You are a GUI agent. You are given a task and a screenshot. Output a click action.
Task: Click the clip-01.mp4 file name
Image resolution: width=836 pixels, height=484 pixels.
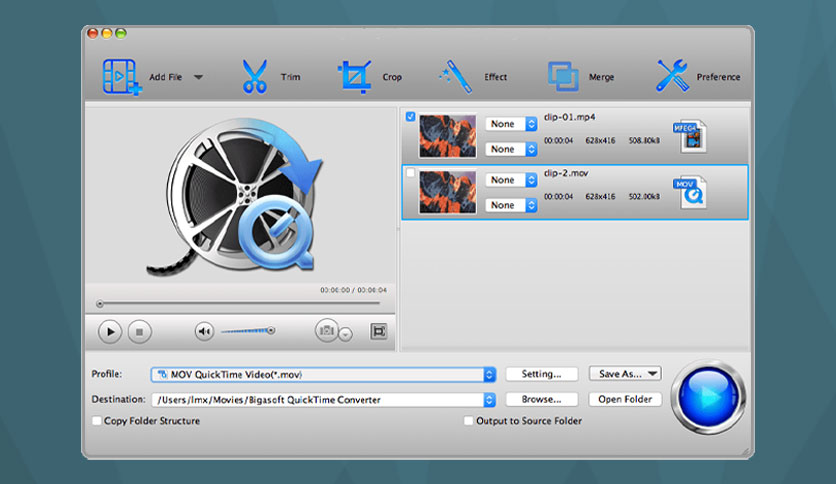click(569, 117)
